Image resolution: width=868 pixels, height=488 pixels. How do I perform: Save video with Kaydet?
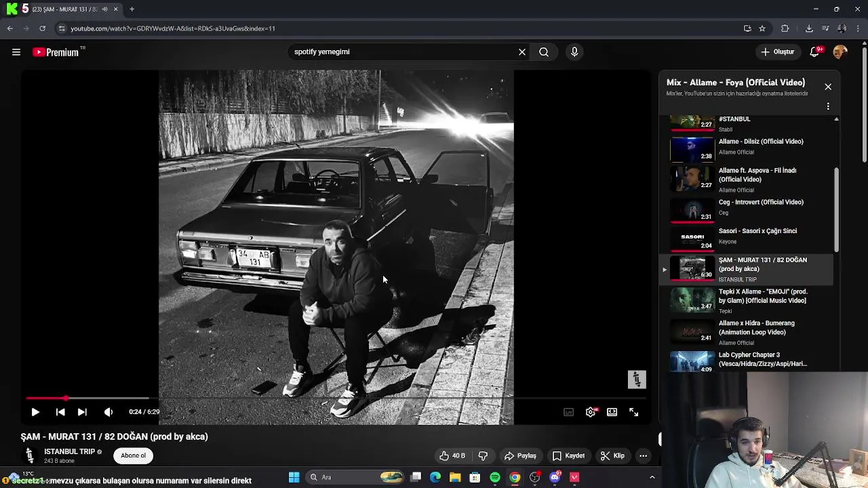[x=568, y=455]
